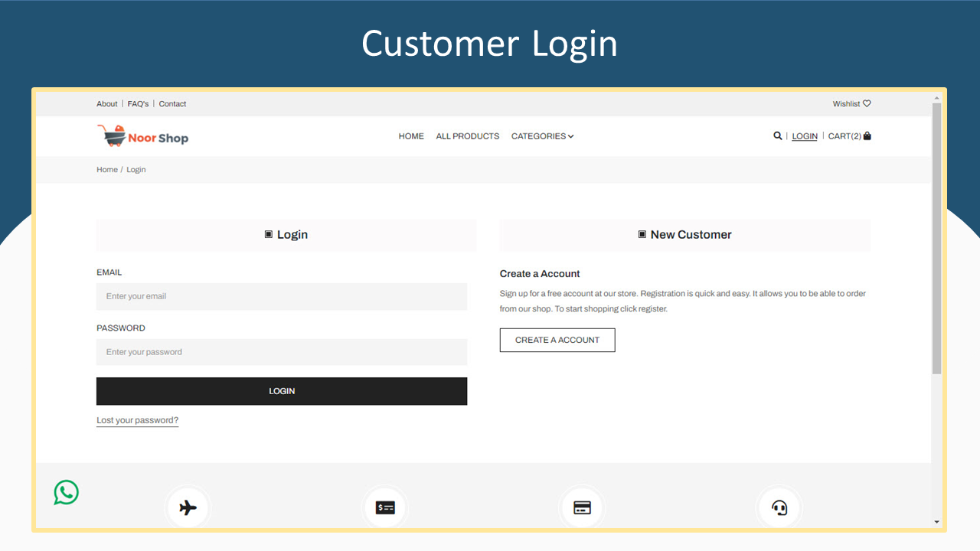Click the airplane shipping icon

coord(188,507)
